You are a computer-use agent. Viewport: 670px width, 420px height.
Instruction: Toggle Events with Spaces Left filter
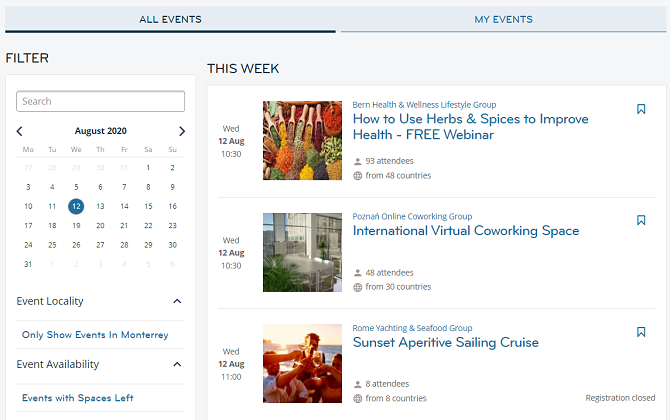click(77, 398)
